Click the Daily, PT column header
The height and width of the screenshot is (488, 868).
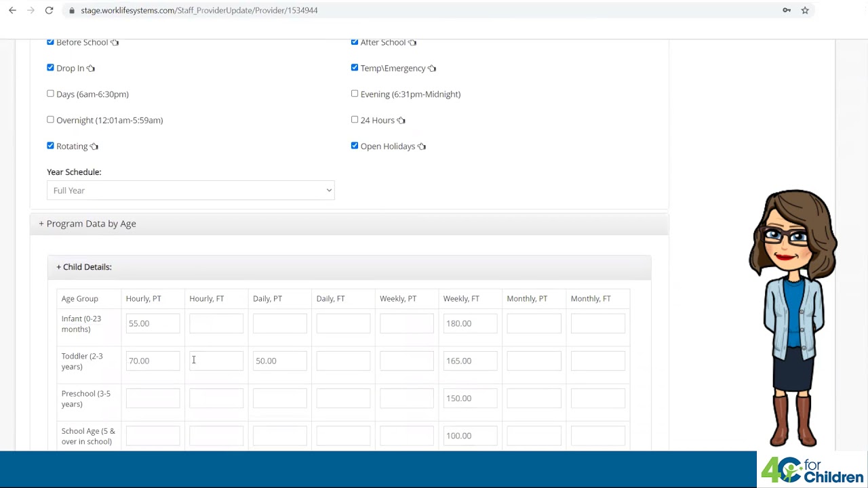pos(267,298)
